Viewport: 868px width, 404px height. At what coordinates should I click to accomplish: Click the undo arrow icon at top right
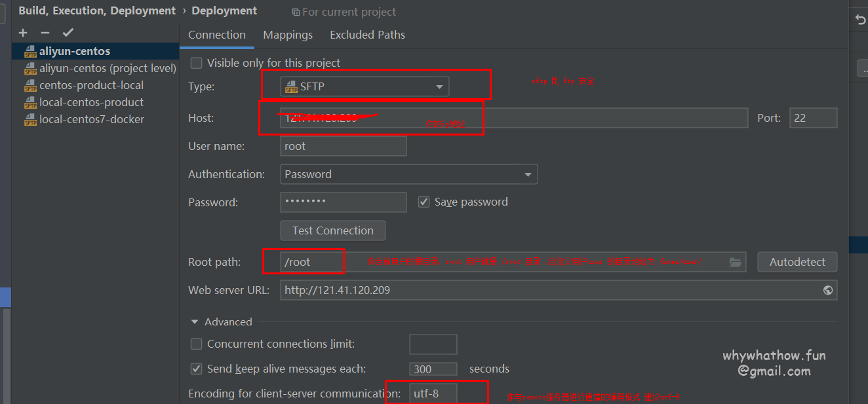point(860,20)
